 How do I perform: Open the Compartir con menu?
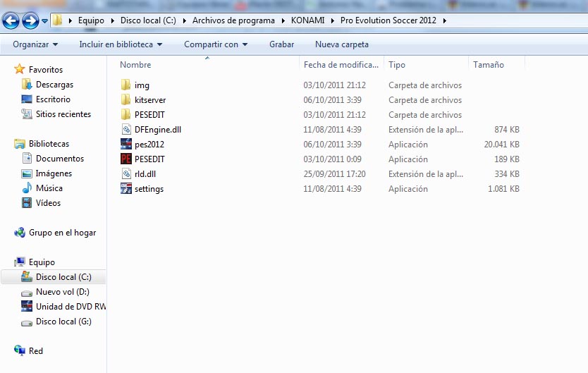216,44
